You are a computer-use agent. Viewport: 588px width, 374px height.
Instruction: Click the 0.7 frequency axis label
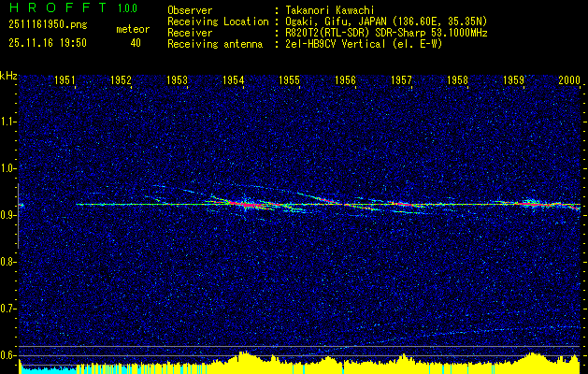point(8,309)
